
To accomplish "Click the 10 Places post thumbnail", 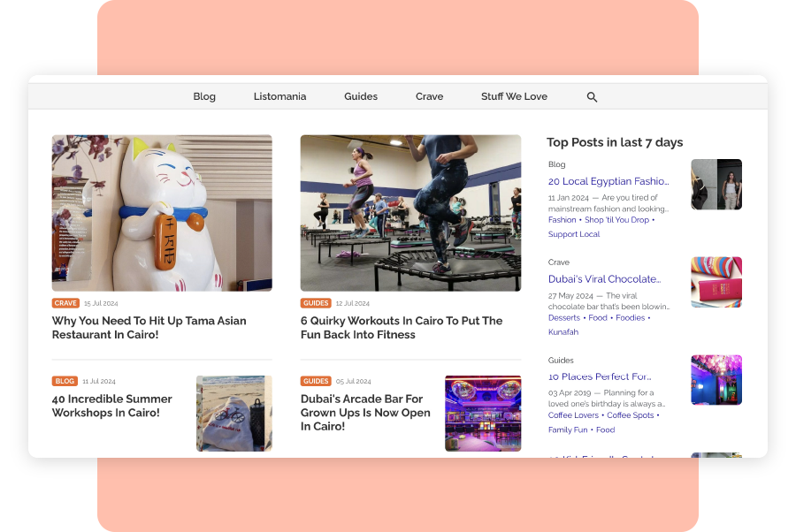I will 716,380.
